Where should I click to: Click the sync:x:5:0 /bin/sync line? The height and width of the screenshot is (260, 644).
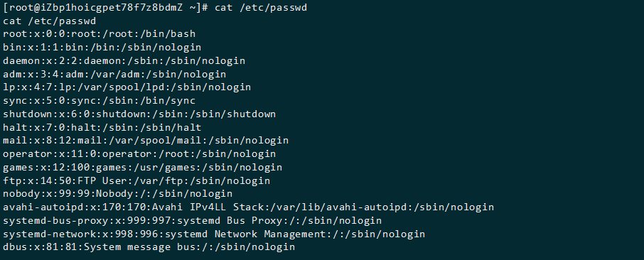pyautogui.click(x=99, y=101)
